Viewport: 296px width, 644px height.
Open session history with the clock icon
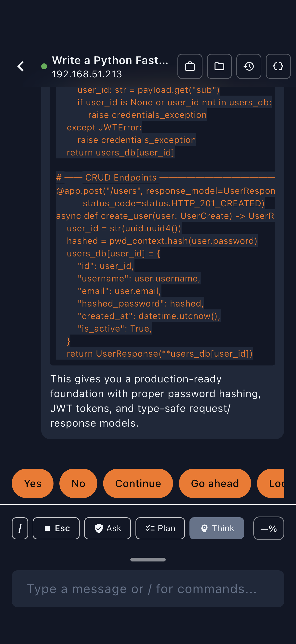[249, 67]
